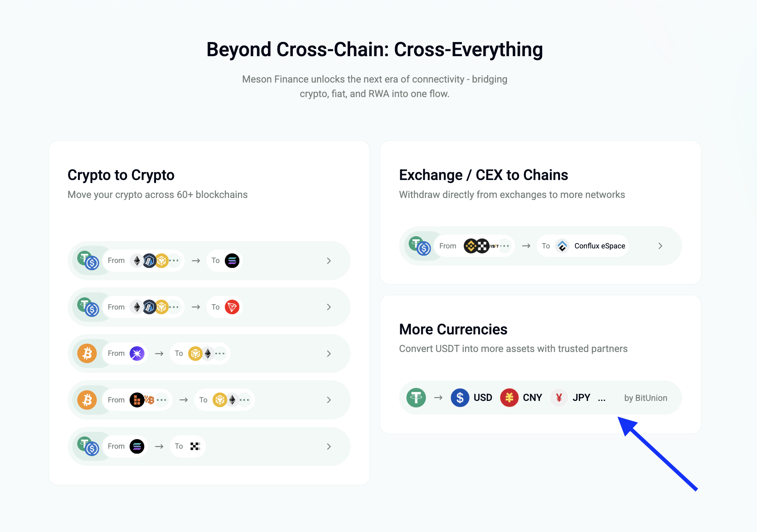Click the three dots after source chains in first row
757x532 pixels.
point(174,260)
